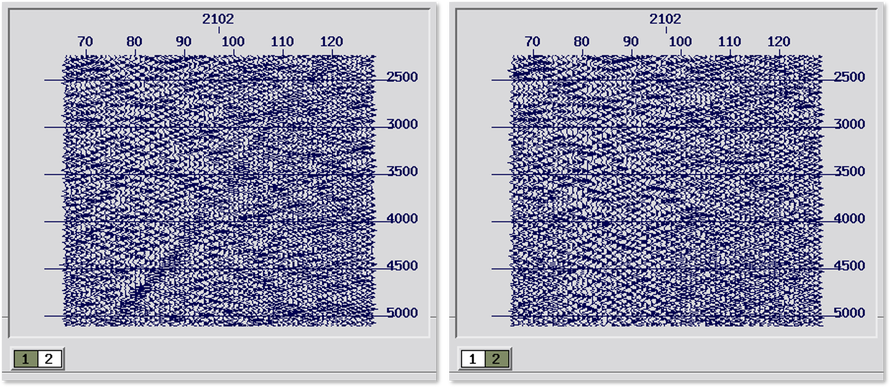The height and width of the screenshot is (387, 890).
Task: Click trace number 120 in right panel
Action: click(778, 41)
